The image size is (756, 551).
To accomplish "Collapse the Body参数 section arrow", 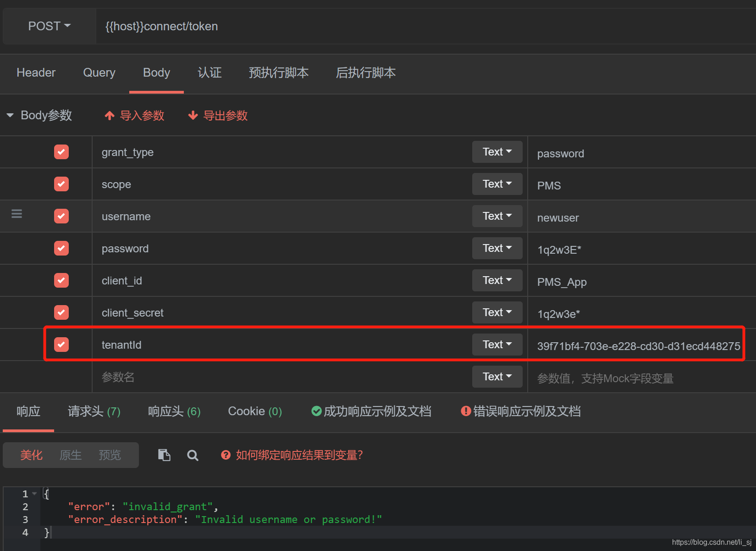I will [x=10, y=115].
